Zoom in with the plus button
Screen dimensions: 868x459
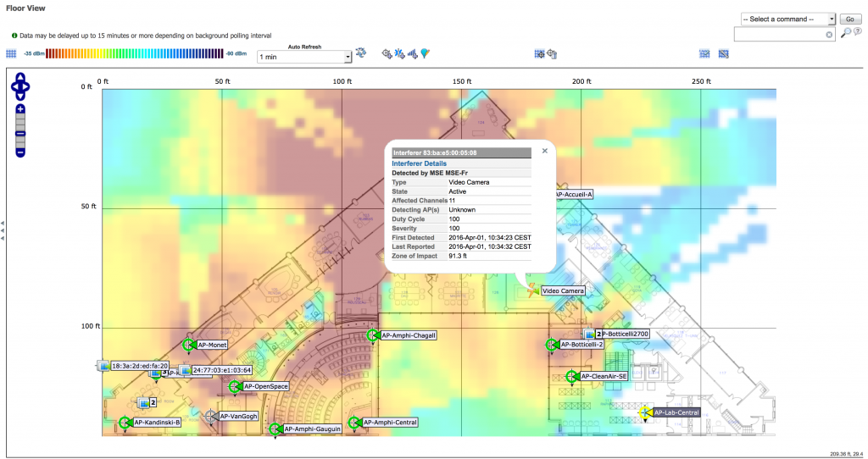(20, 109)
